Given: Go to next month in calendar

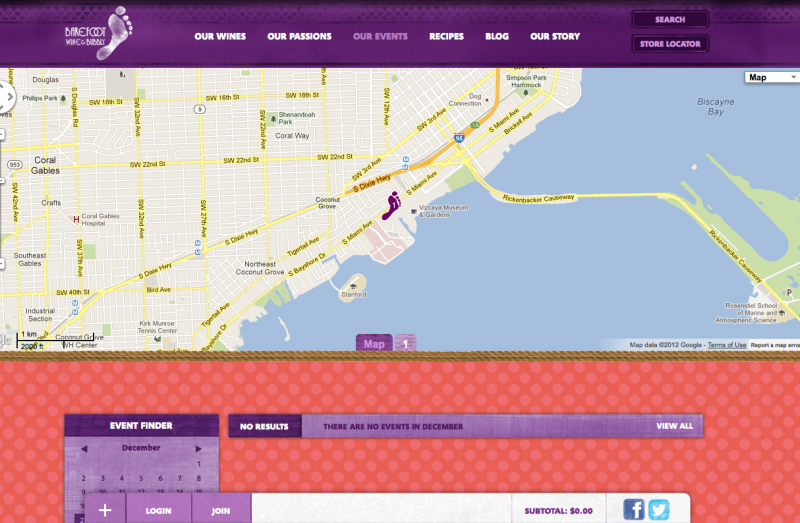Looking at the screenshot, I should [x=198, y=449].
